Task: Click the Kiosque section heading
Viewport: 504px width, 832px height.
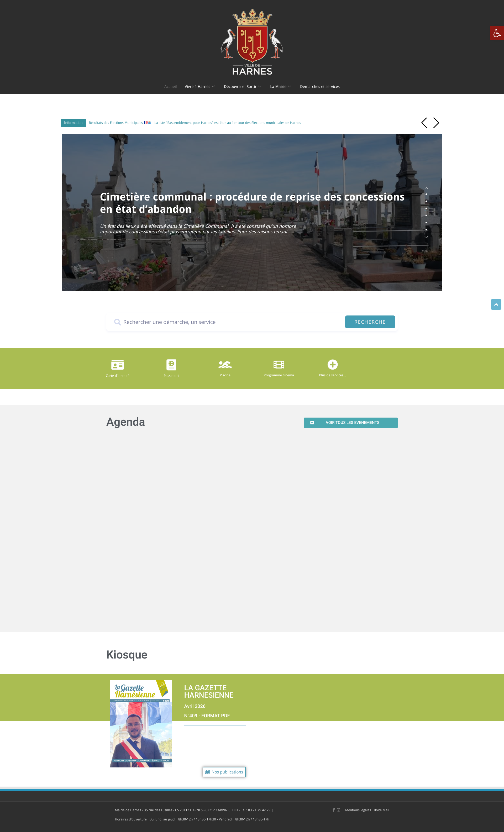Action: (x=127, y=654)
